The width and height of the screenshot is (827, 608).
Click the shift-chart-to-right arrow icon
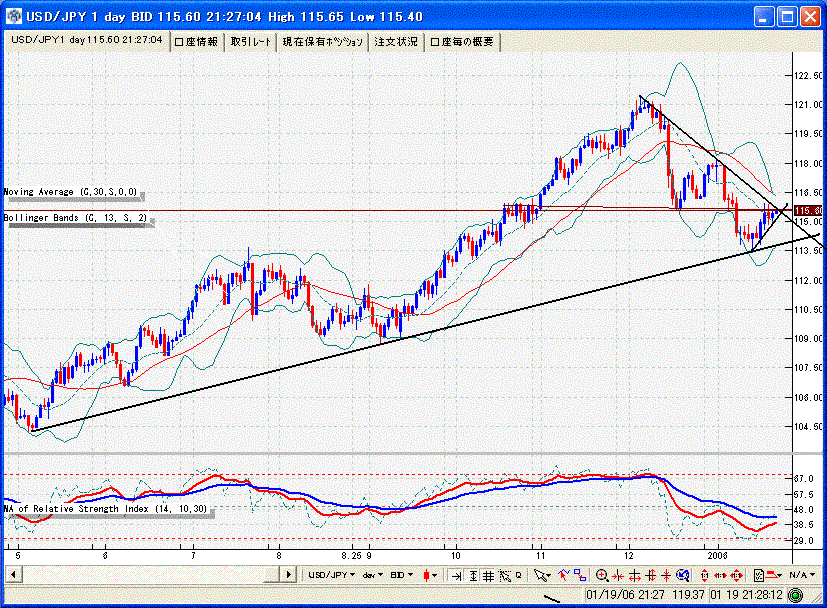(x=456, y=575)
